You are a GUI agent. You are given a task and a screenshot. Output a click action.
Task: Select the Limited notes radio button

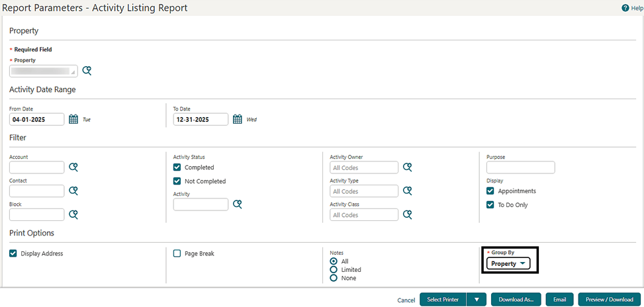tap(334, 270)
